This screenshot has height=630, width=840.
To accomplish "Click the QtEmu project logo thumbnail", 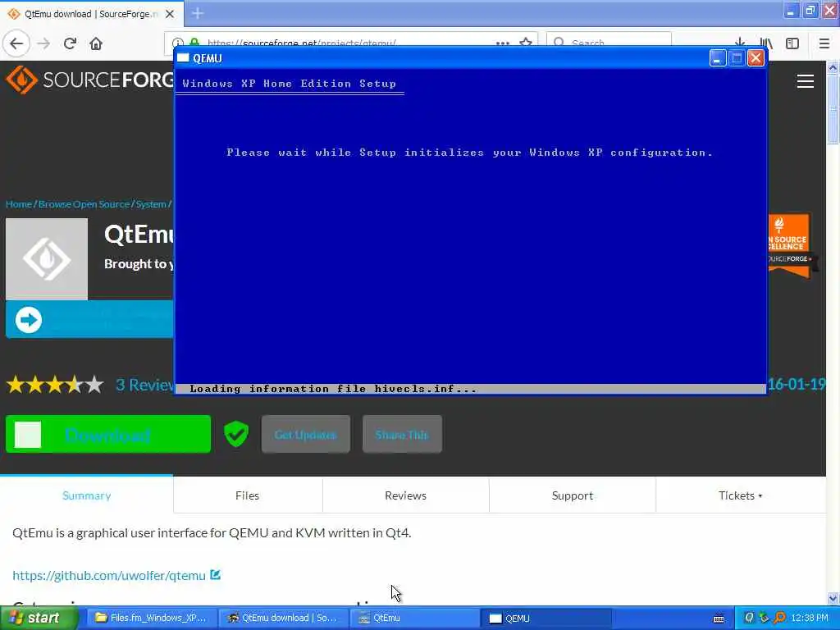I will click(47, 258).
